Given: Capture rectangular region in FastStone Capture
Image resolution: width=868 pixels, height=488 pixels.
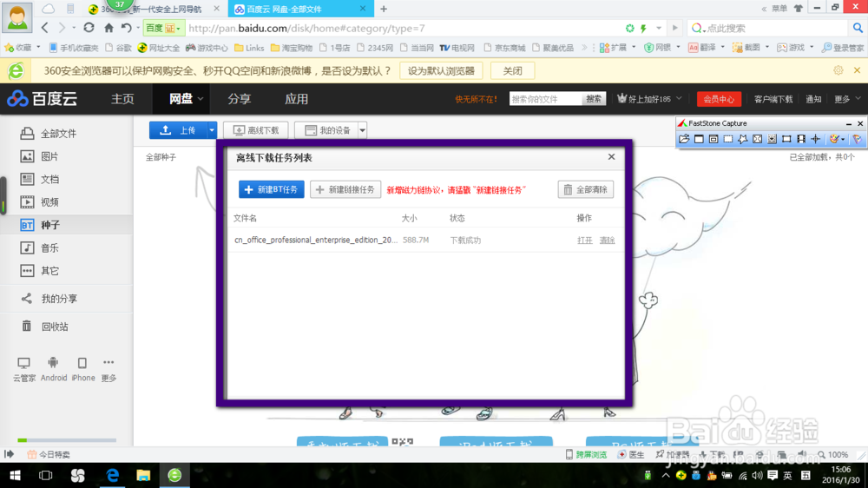Looking at the screenshot, I should [x=728, y=139].
